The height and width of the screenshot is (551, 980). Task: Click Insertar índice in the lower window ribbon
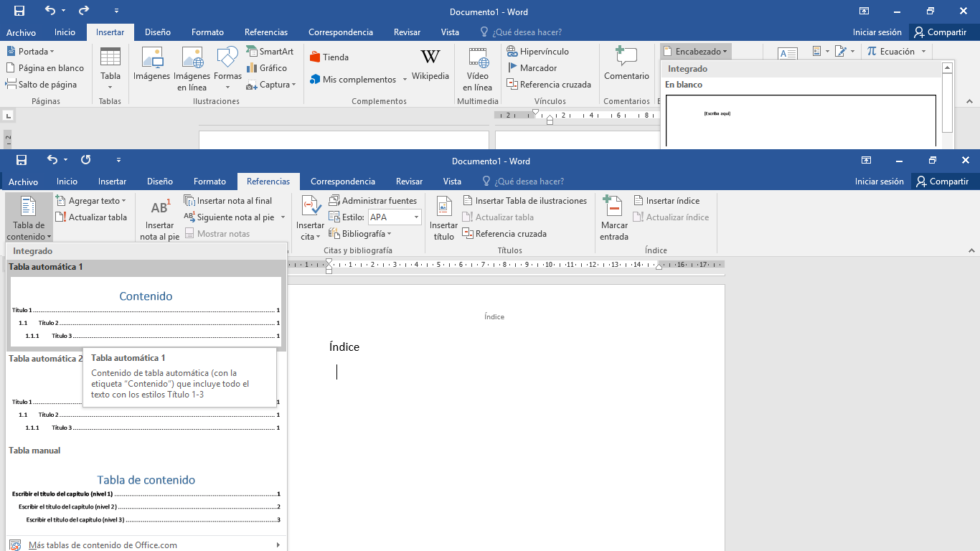pyautogui.click(x=666, y=201)
